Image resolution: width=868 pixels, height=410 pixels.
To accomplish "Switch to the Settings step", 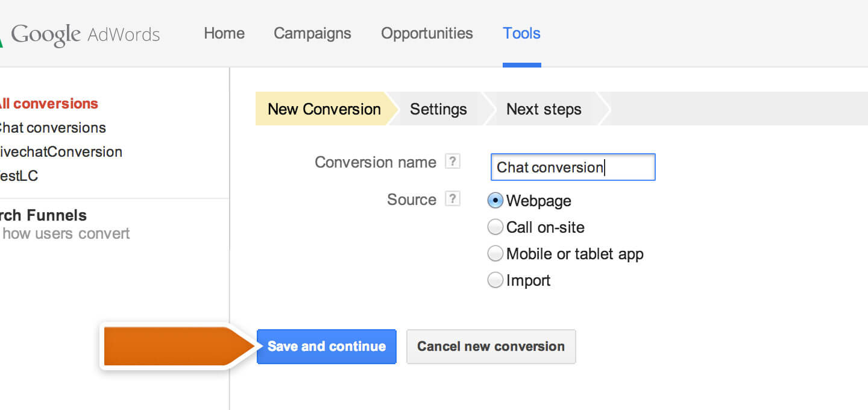I will coord(438,109).
